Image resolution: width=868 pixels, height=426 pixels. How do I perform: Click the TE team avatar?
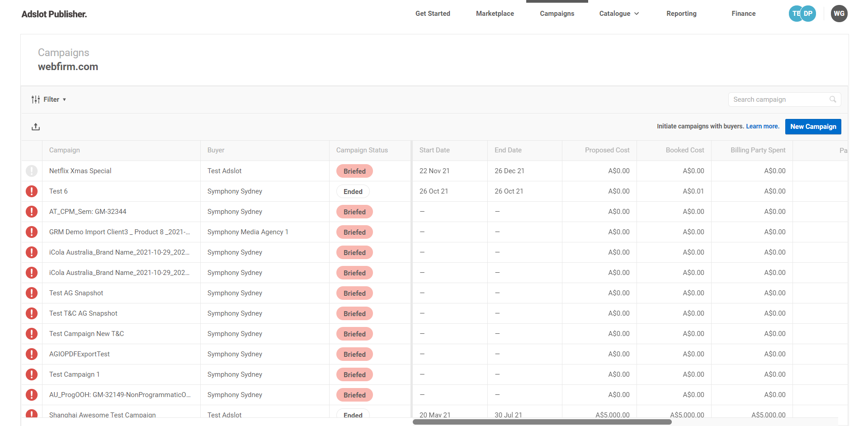click(x=795, y=14)
